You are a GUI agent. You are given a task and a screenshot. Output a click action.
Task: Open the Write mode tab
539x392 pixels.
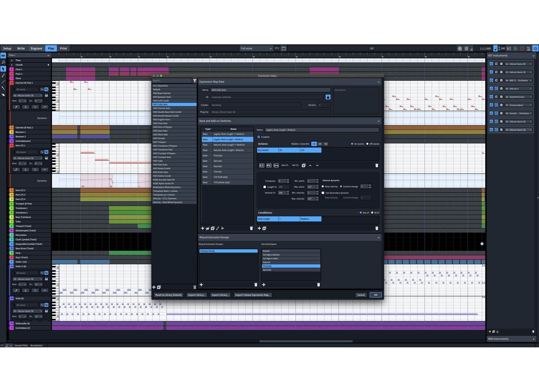(21, 48)
